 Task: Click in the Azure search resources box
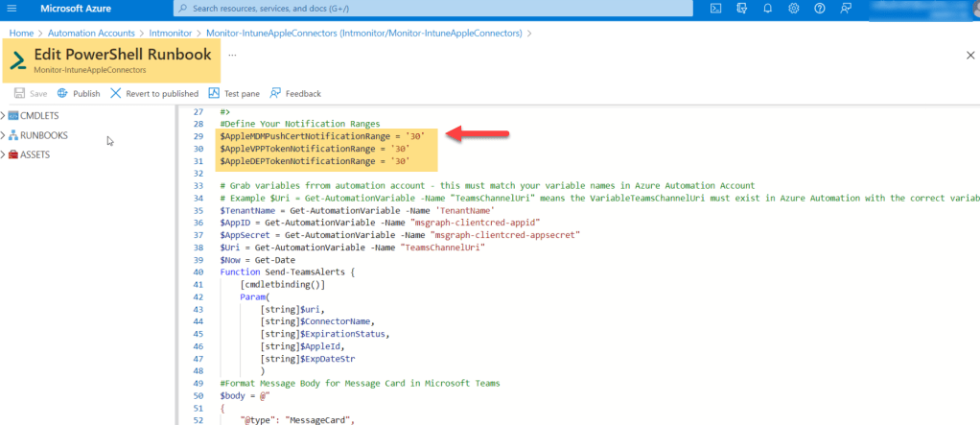[x=432, y=9]
